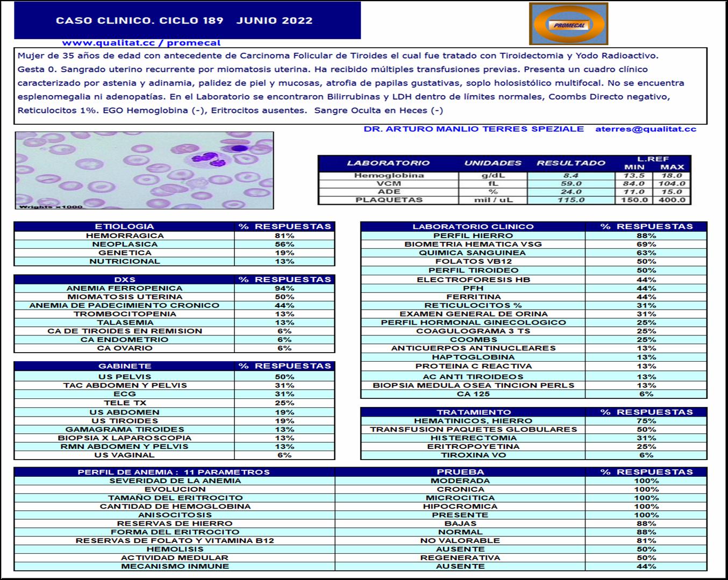Click the DXS table header

pos(124,280)
